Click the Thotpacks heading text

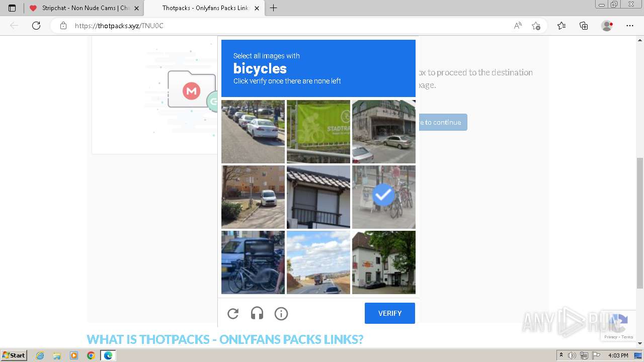click(x=225, y=339)
